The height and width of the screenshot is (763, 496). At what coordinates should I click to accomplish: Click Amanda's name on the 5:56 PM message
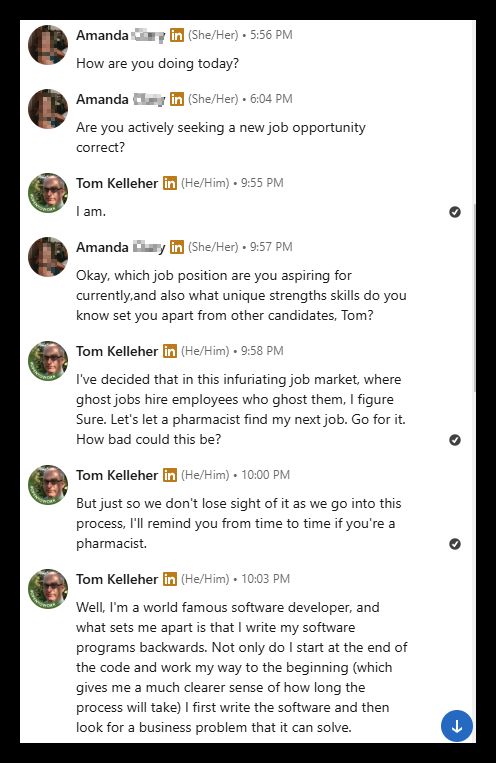point(121,35)
